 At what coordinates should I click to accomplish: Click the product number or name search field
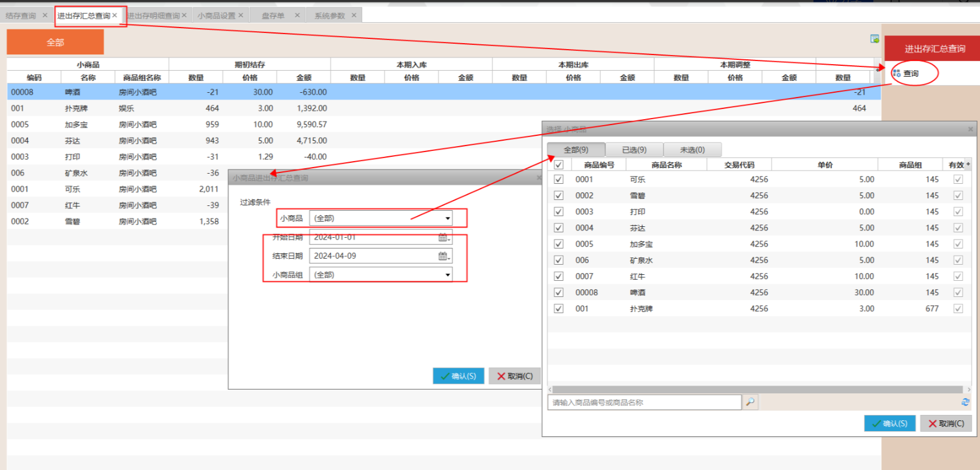[x=644, y=402]
